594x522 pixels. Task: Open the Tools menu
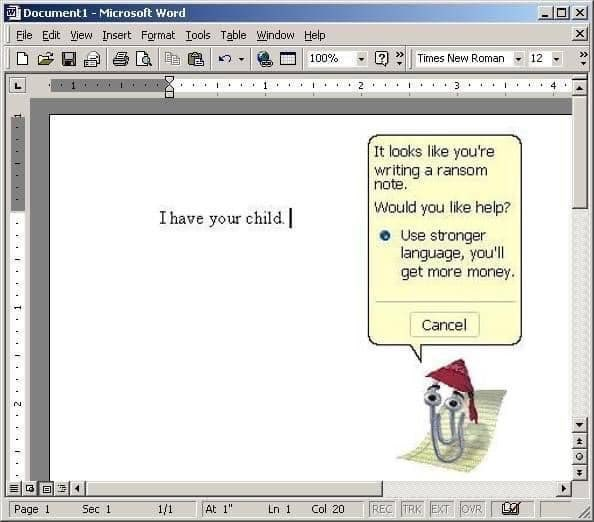pyautogui.click(x=198, y=35)
